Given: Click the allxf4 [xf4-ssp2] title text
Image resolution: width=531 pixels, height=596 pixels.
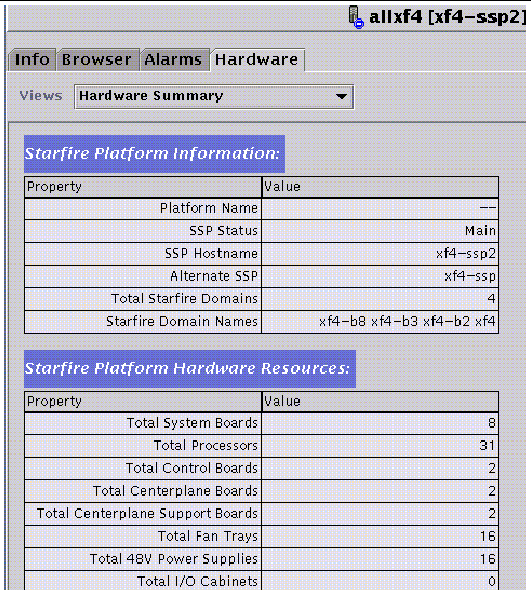Looking at the screenshot, I should point(447,17).
